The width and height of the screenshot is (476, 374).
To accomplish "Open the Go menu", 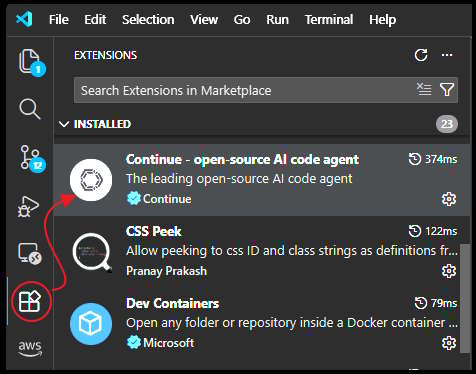I will tap(242, 20).
